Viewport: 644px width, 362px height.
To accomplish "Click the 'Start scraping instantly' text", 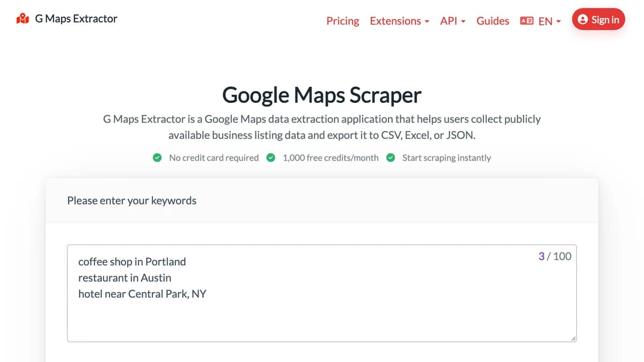I will pos(447,158).
